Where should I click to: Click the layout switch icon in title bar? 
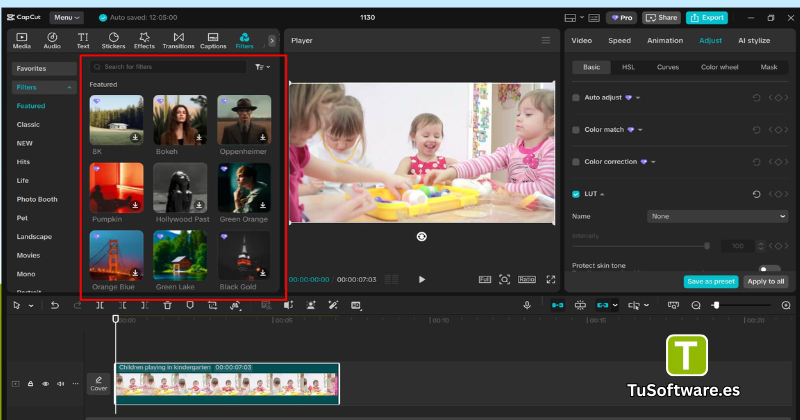tap(570, 18)
